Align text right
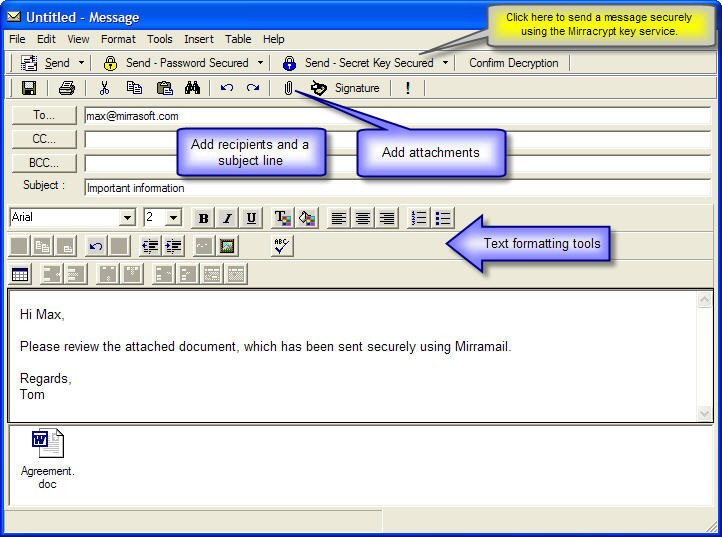 click(x=386, y=218)
